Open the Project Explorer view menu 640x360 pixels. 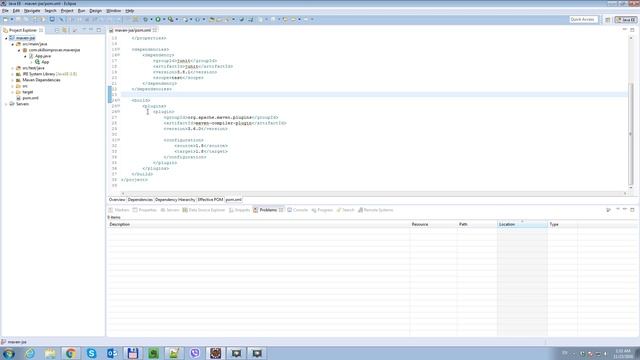tap(84, 30)
